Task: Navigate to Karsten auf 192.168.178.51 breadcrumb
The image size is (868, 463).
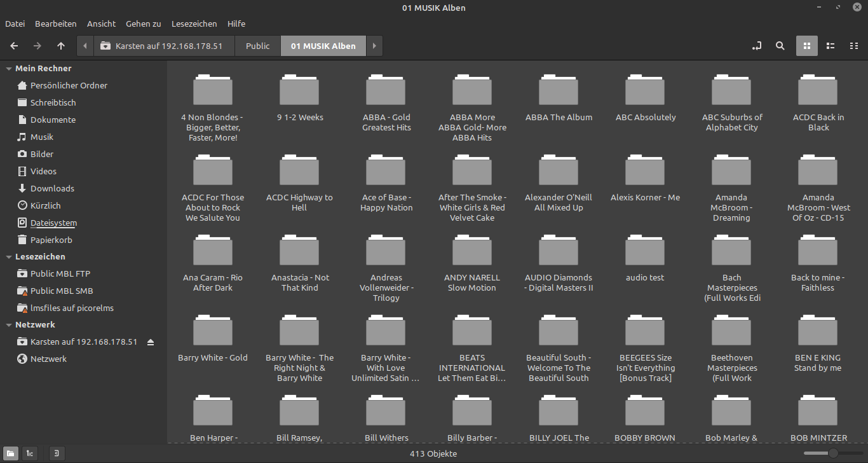Action: (x=165, y=46)
